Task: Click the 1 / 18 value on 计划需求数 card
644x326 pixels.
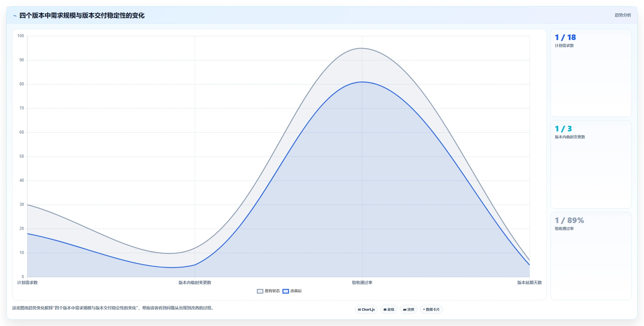Action: point(565,38)
